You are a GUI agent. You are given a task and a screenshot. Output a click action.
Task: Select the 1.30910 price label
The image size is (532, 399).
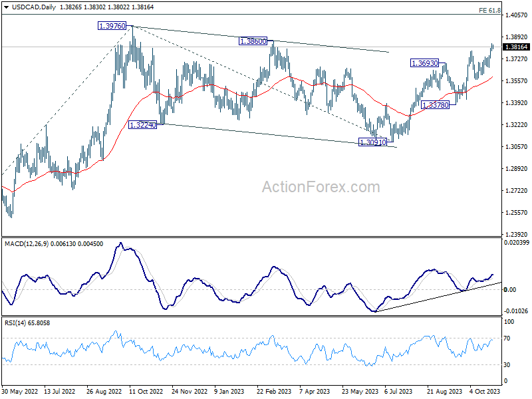click(372, 142)
